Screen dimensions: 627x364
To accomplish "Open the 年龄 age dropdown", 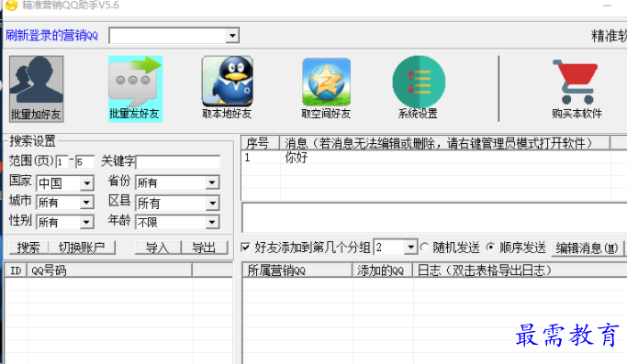I will [x=212, y=222].
